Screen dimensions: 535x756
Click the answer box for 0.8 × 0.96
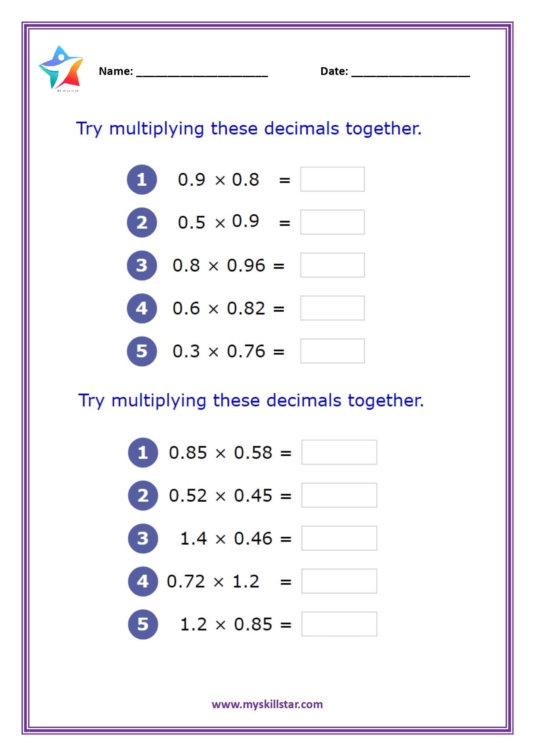pyautogui.click(x=332, y=265)
